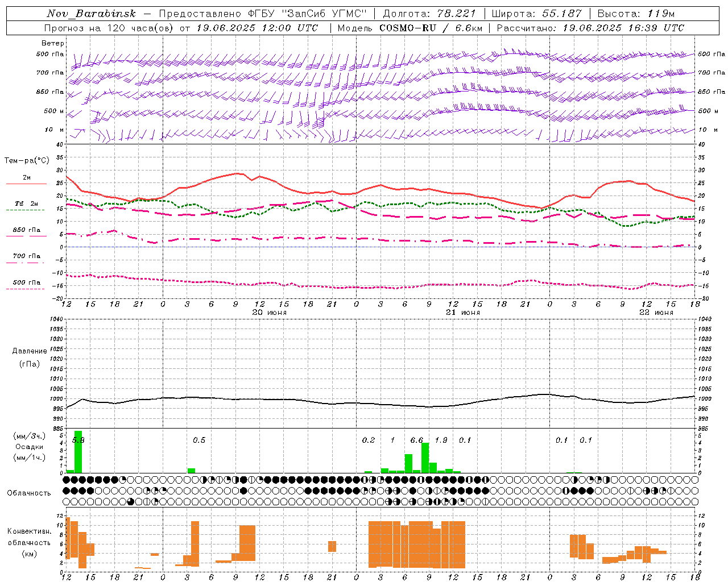
Task: Click the (мм/3ч.) precipitation unit label
Action: click(x=30, y=436)
